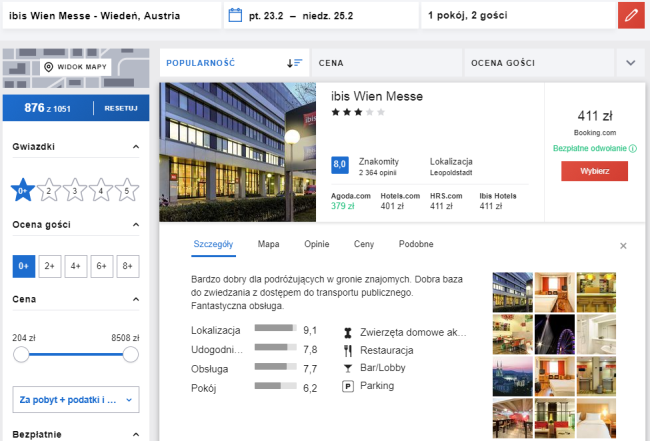Click the 411 zł Booking.com price

595,123
